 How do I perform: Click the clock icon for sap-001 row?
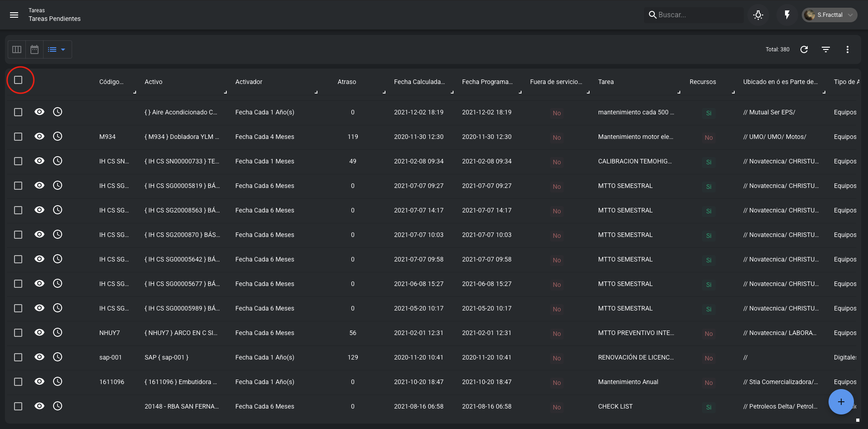click(x=58, y=357)
